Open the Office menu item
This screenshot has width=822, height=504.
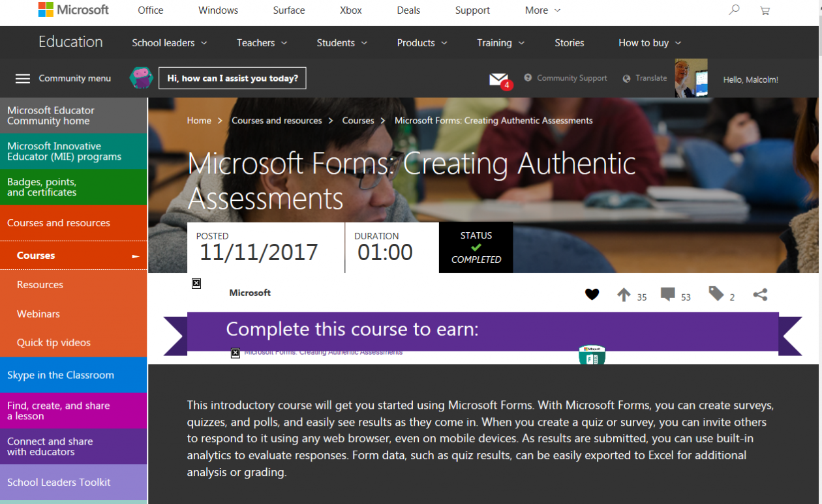[151, 10]
